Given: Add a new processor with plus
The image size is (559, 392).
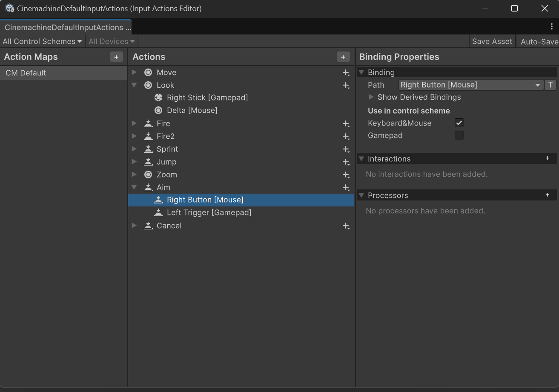Looking at the screenshot, I should 548,195.
